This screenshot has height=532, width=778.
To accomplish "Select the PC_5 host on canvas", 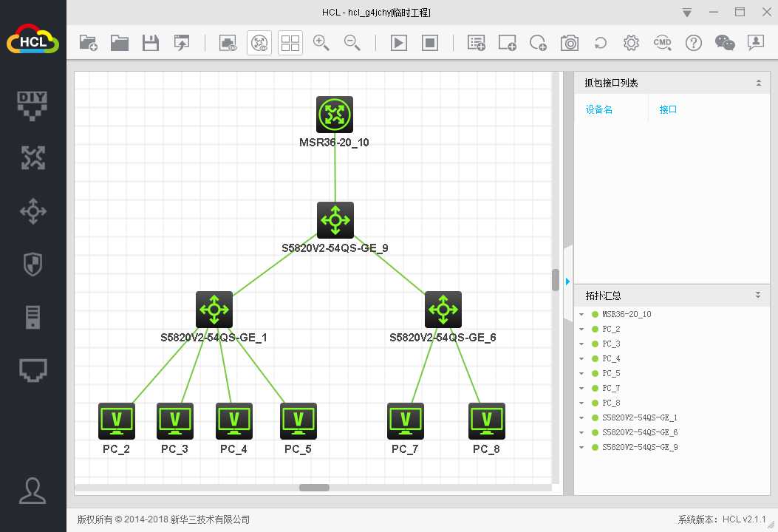I will pyautogui.click(x=298, y=421).
